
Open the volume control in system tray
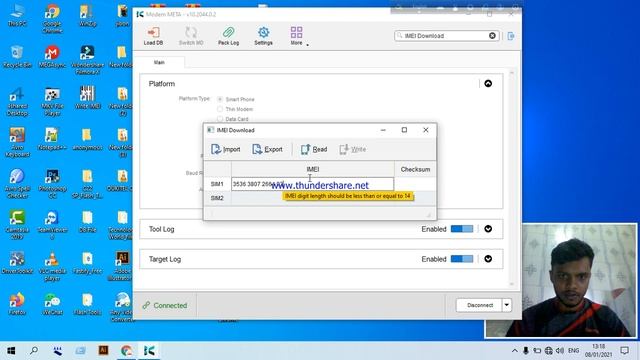[x=560, y=351]
